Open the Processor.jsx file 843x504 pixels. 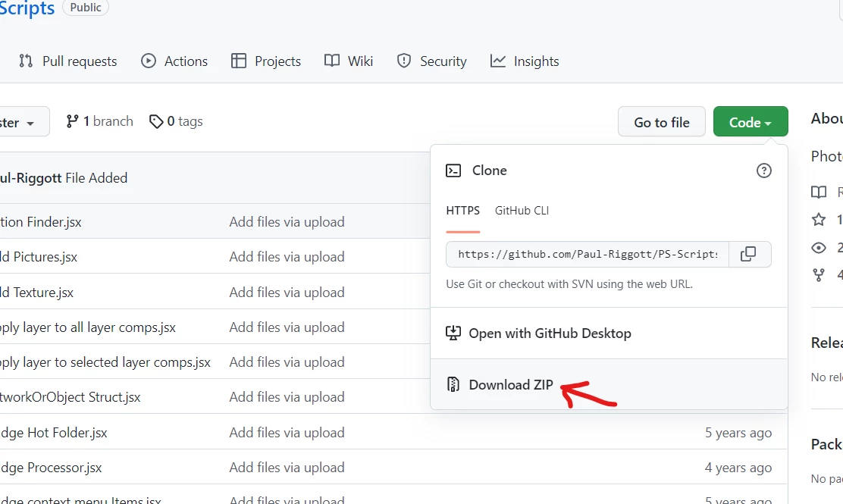point(51,468)
